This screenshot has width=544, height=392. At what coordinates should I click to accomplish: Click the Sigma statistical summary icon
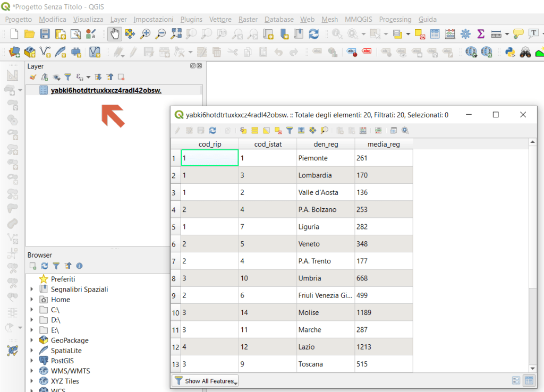coord(481,34)
